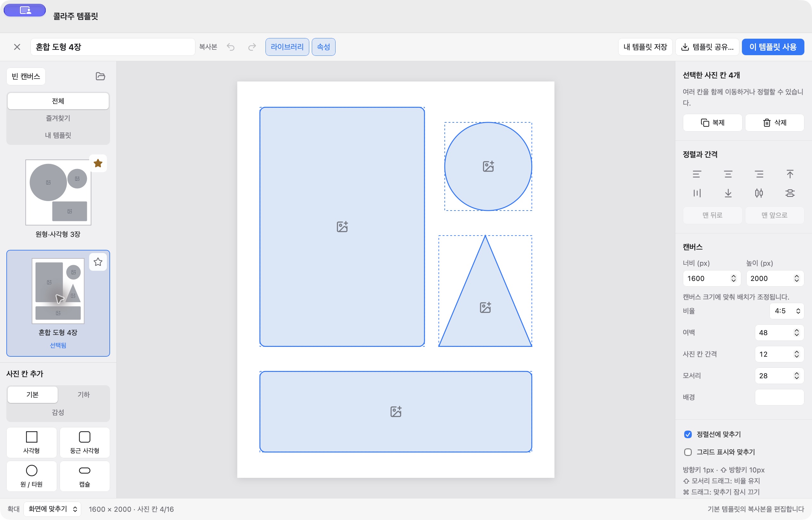The image size is (812, 520).
Task: Click the undo arrow icon
Action: [x=231, y=47]
